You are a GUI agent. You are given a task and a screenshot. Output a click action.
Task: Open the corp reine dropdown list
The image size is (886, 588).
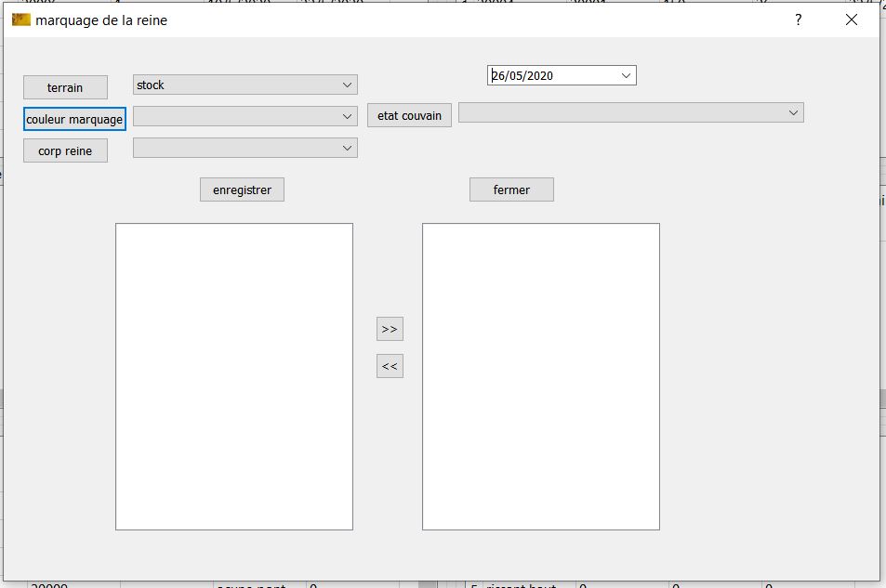pos(245,148)
